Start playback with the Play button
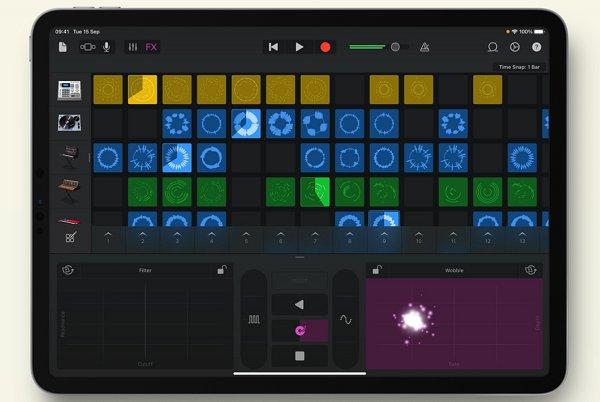This screenshot has height=402, width=600. 300,47
